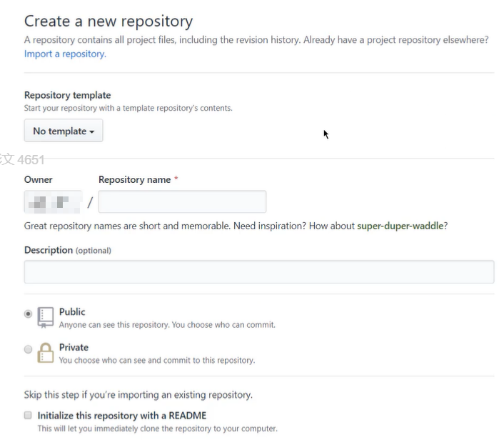Click the Private repository lock icon
The width and height of the screenshot is (504, 440).
point(46,352)
